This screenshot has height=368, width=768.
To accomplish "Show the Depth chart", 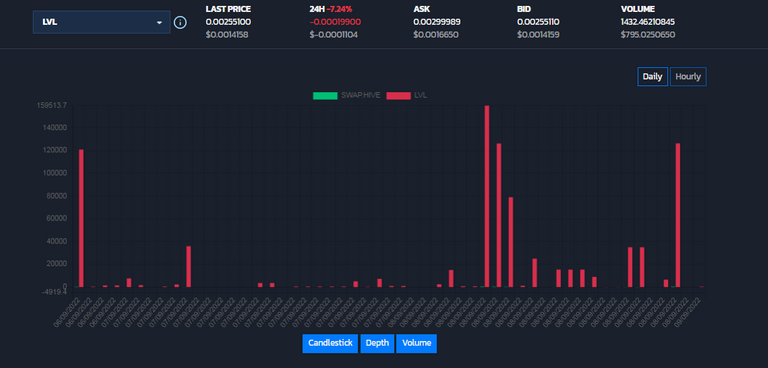I will pos(377,343).
